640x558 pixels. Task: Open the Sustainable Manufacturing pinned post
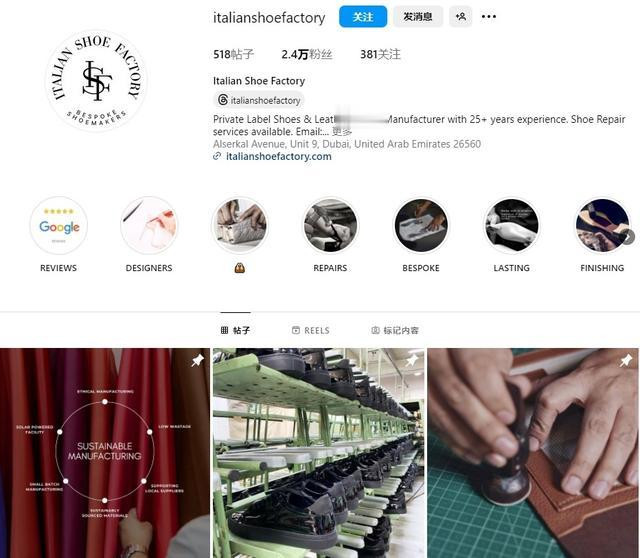pos(105,453)
